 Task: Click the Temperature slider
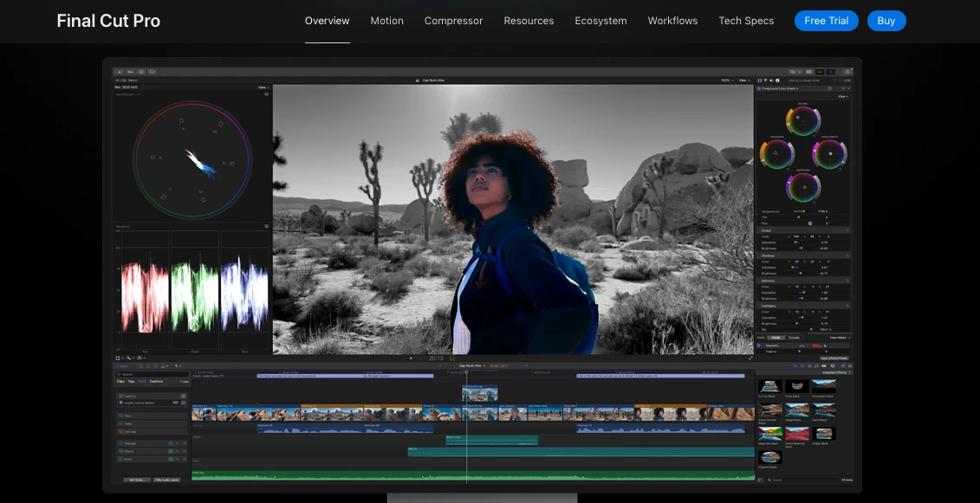click(800, 212)
